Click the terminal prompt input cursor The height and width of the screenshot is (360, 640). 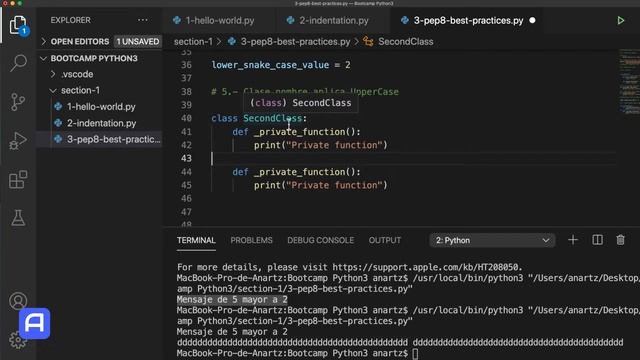tap(415, 353)
